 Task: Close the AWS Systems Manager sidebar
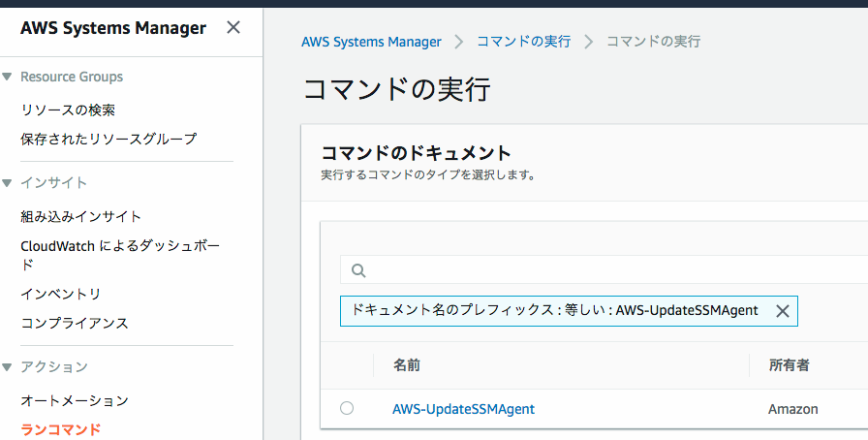point(233,27)
